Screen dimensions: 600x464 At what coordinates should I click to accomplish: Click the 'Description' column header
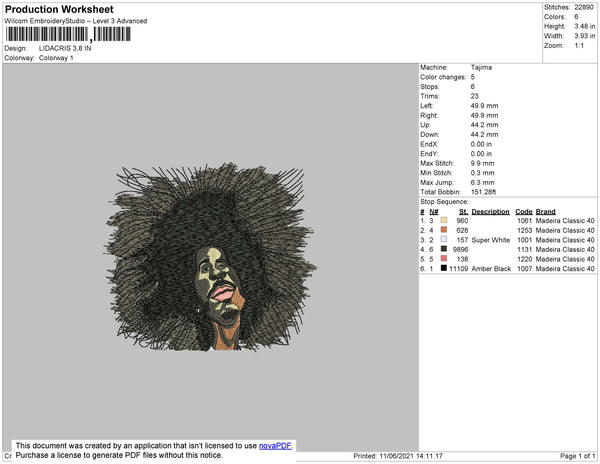(x=491, y=212)
